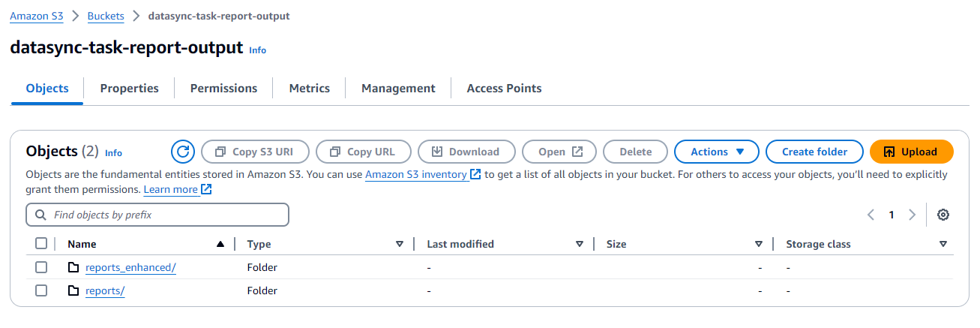Click the Name column header
The image size is (980, 328).
pos(82,244)
